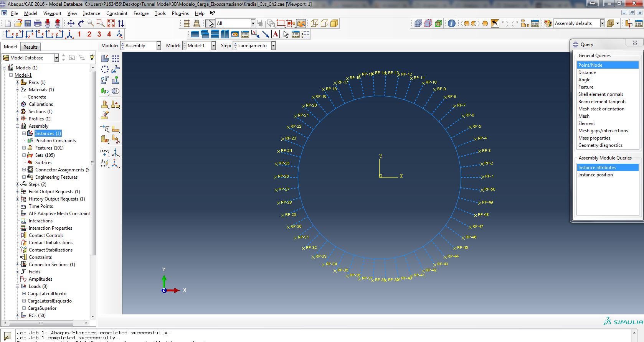Expand the BCs (50) tree node
The image size is (644, 342).
17,316
